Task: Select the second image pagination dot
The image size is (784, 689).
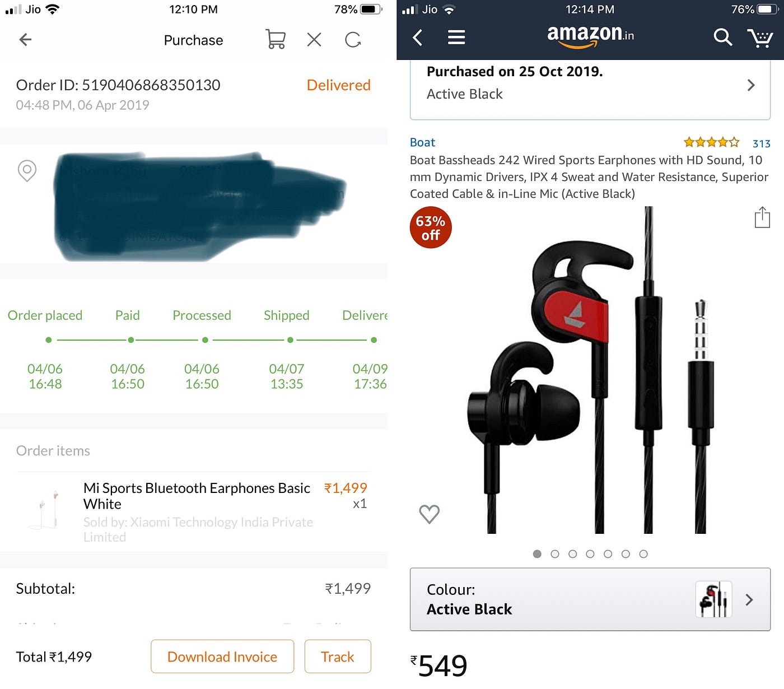Action: [x=555, y=554]
